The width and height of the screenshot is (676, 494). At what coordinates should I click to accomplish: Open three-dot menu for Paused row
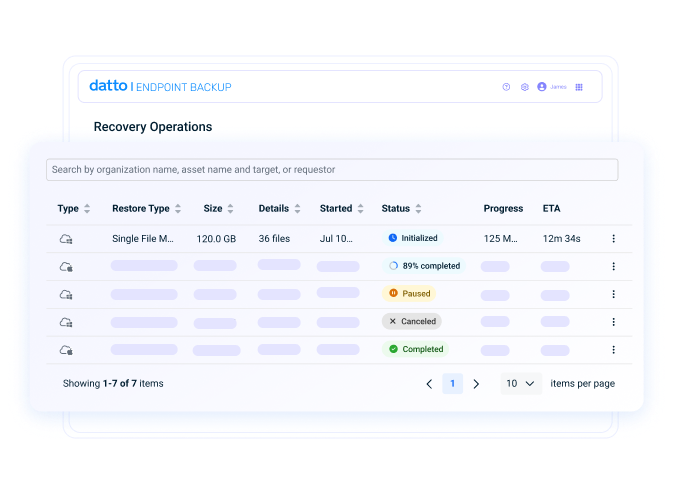(x=613, y=294)
